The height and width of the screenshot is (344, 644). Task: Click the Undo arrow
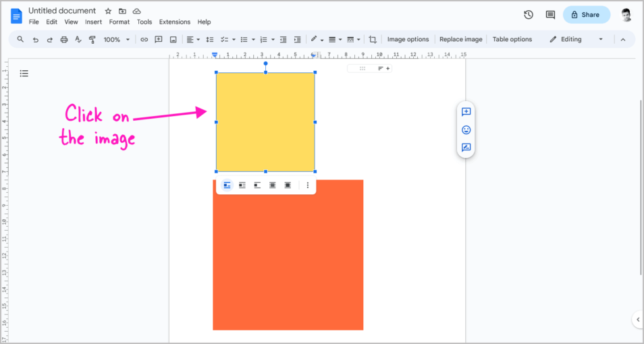36,40
